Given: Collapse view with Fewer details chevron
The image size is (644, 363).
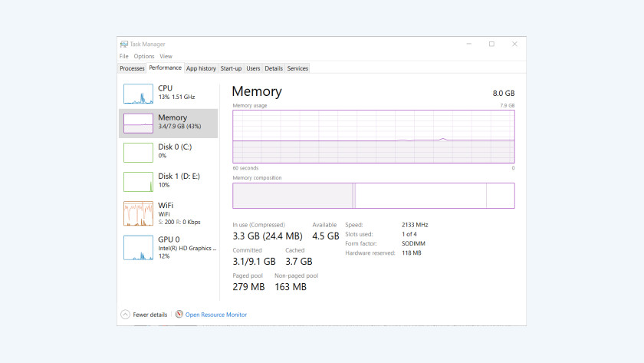Looking at the screenshot, I should (x=125, y=315).
